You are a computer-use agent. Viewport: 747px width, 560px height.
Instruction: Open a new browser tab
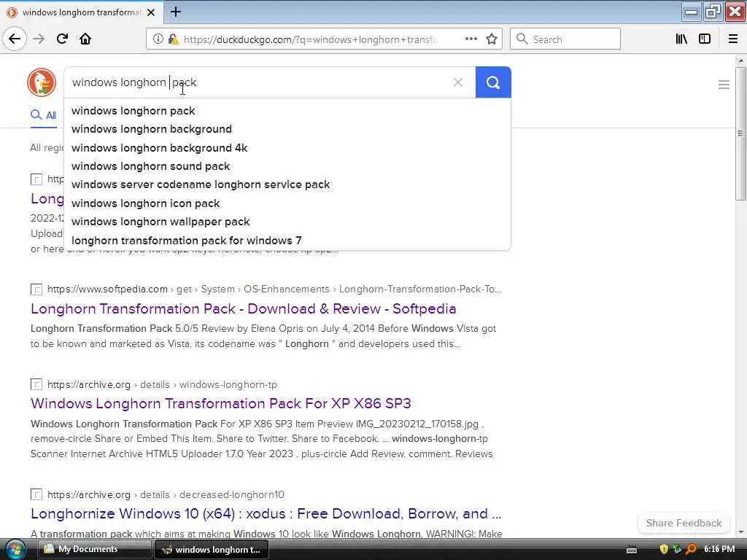click(176, 12)
